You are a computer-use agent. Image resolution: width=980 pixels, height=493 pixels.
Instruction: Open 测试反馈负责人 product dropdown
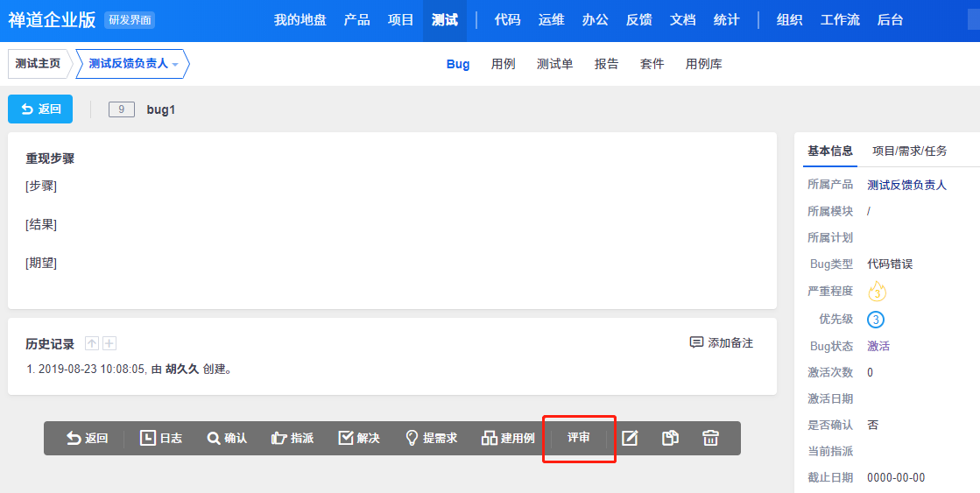click(x=133, y=64)
